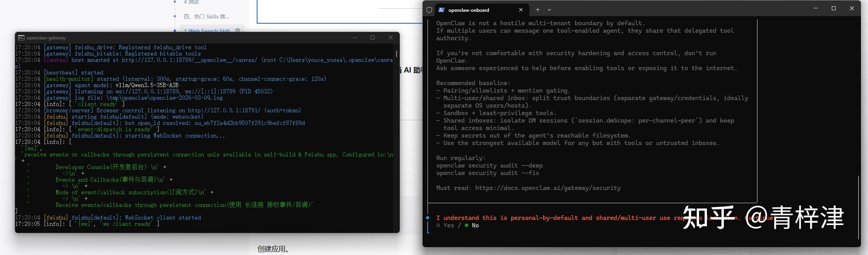Click the 'Sandbox + least-privilege tools' line

pyautogui.click(x=496, y=113)
